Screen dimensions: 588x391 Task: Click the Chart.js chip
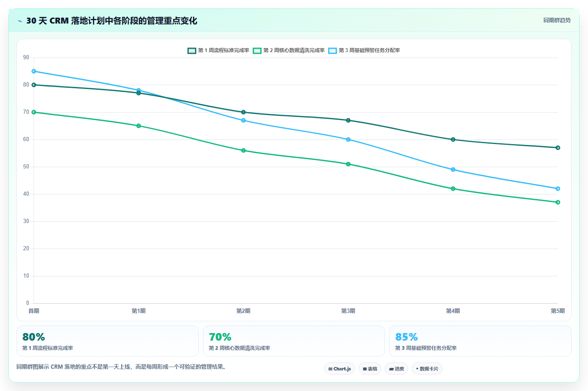[x=340, y=369]
